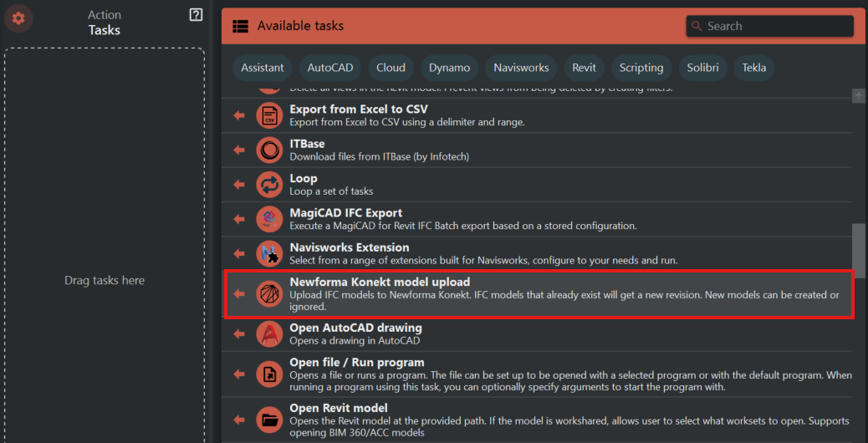Focus the Search tasks field

[769, 26]
